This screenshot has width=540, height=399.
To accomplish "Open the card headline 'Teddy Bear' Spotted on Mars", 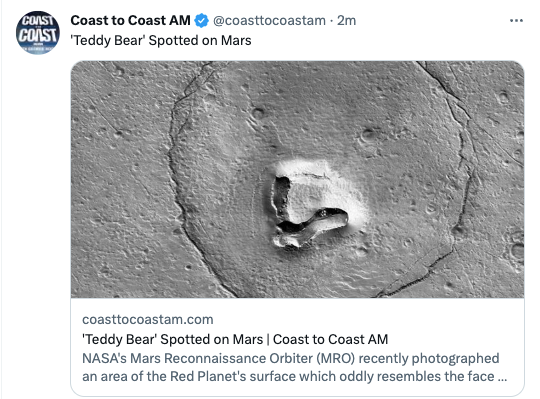I will pos(173,339).
